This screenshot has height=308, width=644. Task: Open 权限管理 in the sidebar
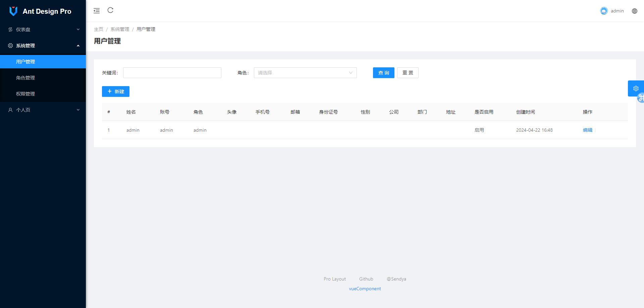click(x=43, y=94)
